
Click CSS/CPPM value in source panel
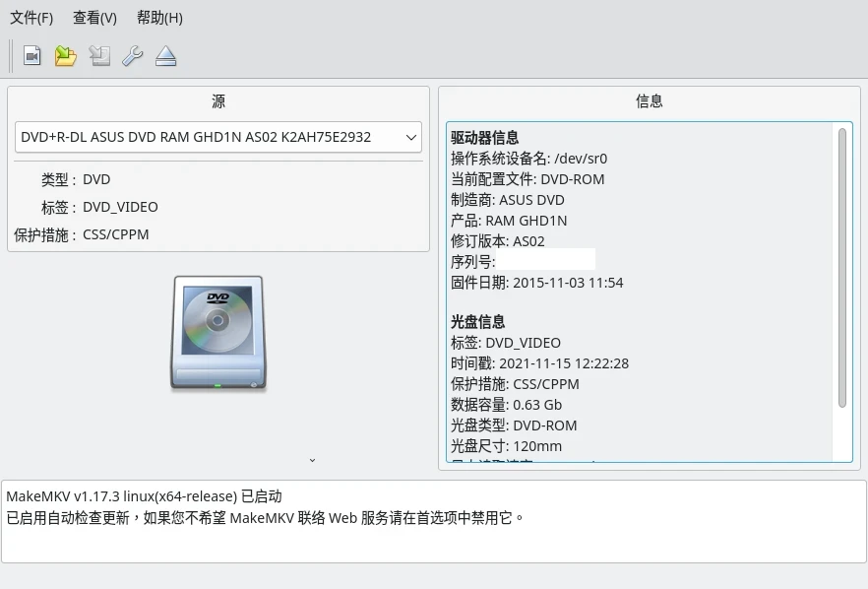[x=116, y=235]
